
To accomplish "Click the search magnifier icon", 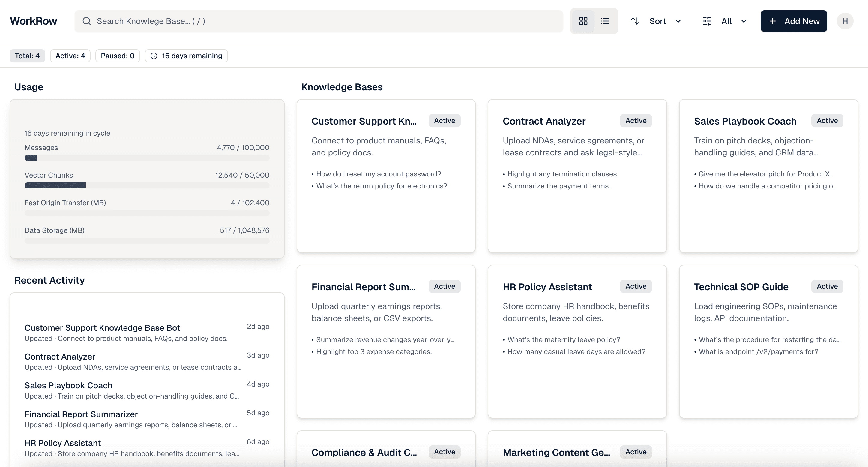I will coord(87,21).
